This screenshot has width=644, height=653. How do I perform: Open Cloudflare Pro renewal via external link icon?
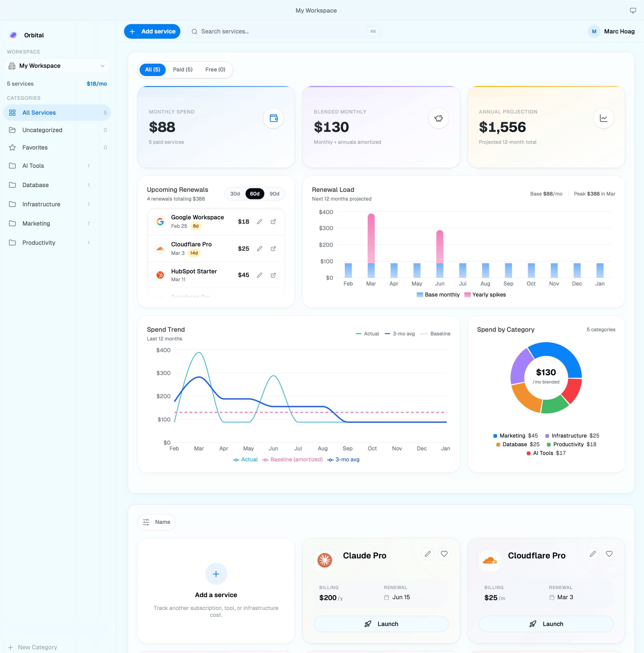[x=273, y=248]
